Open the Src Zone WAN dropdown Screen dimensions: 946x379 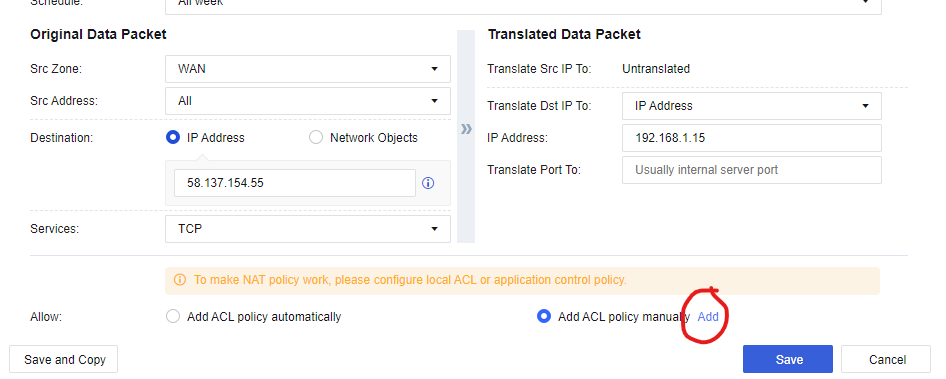308,69
